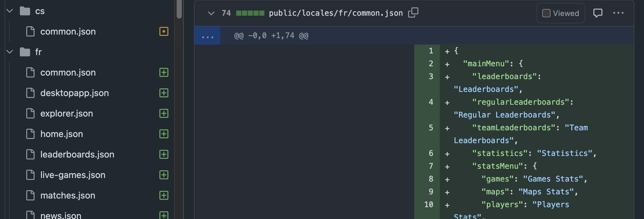
Task: Mark the file as Viewed
Action: click(x=561, y=13)
